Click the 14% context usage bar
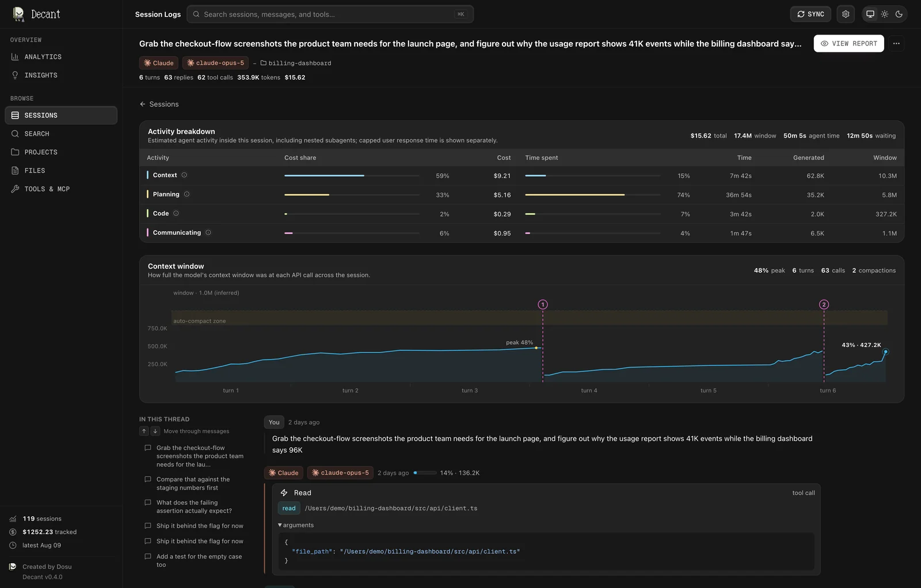This screenshot has height=588, width=921. tap(425, 473)
